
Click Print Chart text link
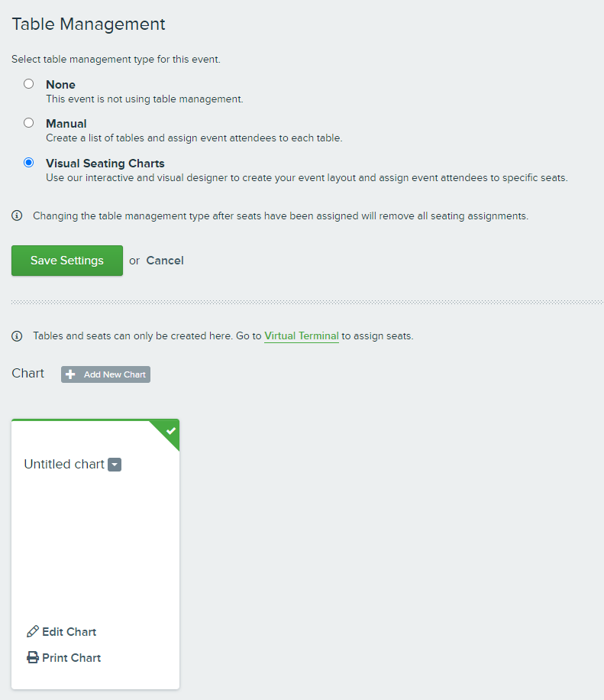71,658
